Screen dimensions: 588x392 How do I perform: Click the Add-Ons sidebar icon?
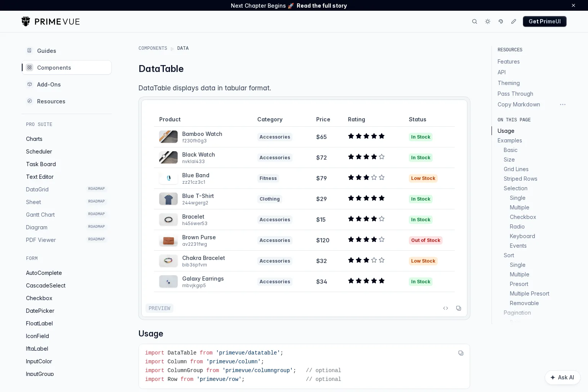tap(29, 84)
